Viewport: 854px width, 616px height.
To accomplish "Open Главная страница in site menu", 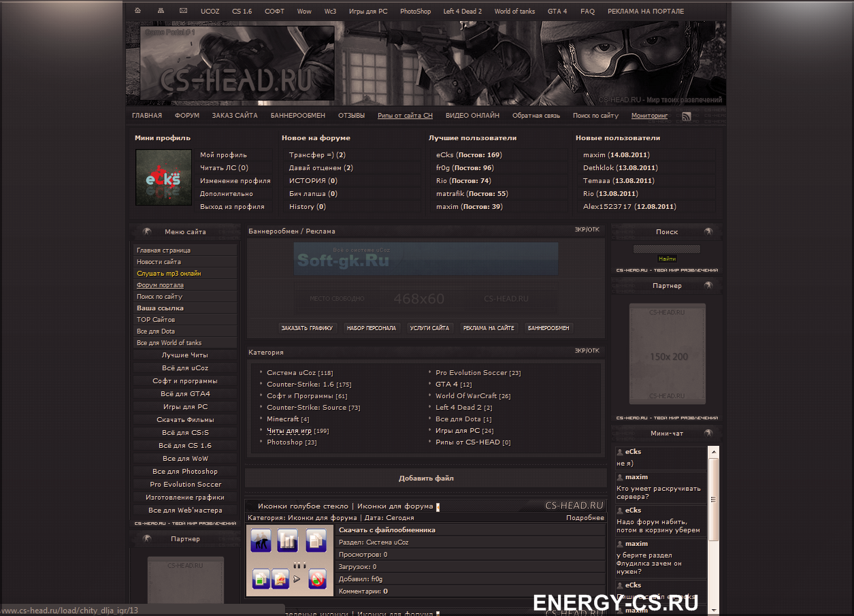I will [163, 250].
